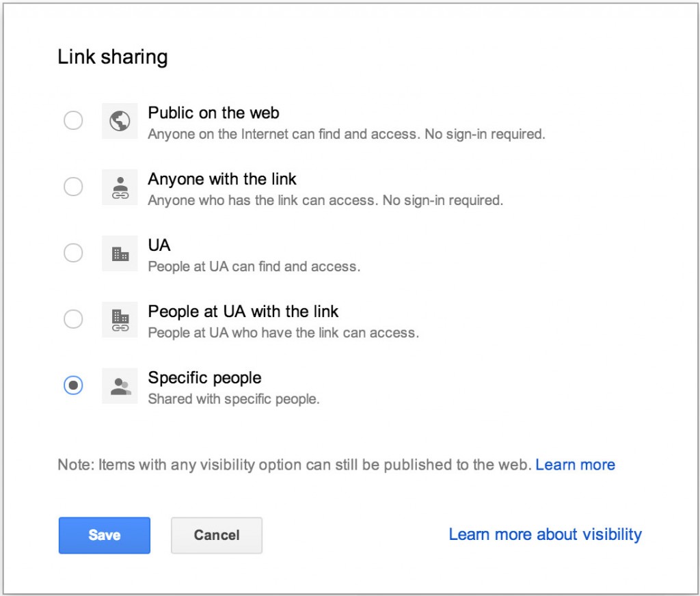The height and width of the screenshot is (596, 700).
Task: Click the building-with-link icon
Action: tap(120, 320)
